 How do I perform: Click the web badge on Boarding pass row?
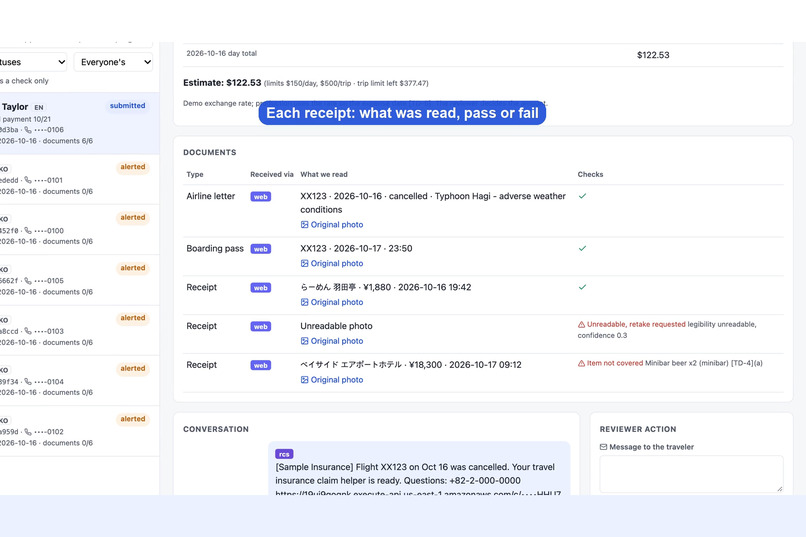tap(261, 249)
